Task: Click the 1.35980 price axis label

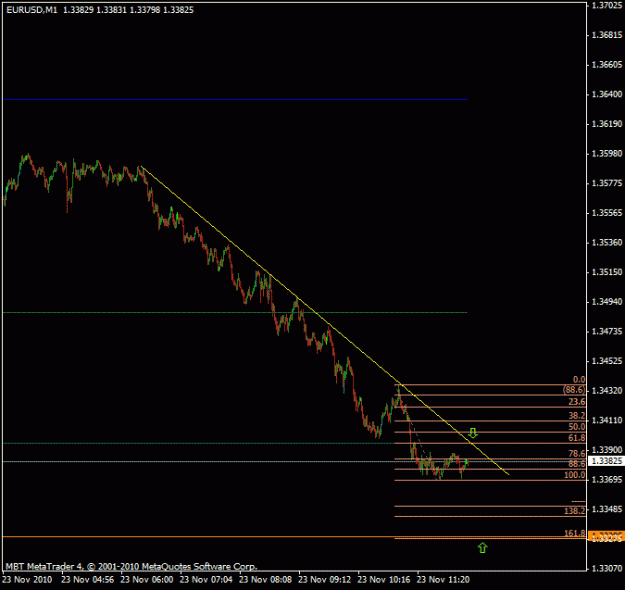Action: pyautogui.click(x=607, y=153)
